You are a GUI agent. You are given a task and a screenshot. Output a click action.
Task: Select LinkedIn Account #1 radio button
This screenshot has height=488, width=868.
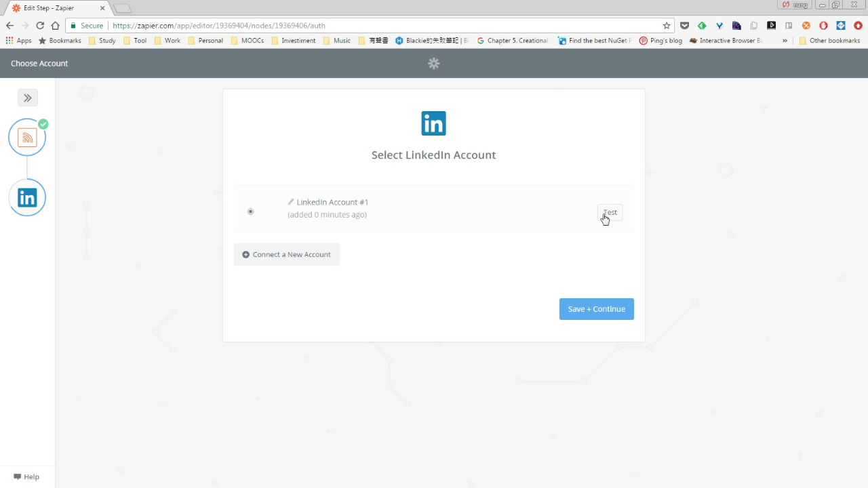pyautogui.click(x=250, y=211)
